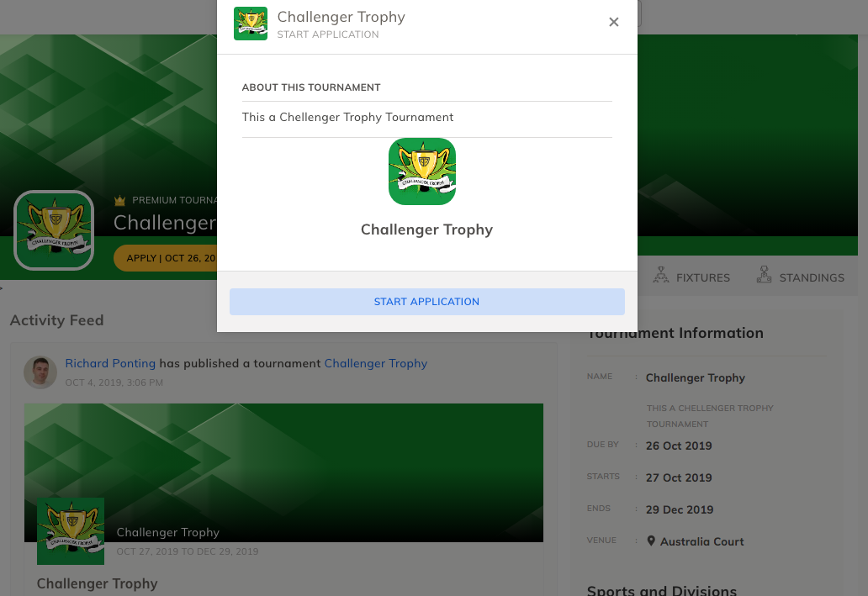This screenshot has height=596, width=868.
Task: Open the Australia Court venue
Action: point(702,541)
